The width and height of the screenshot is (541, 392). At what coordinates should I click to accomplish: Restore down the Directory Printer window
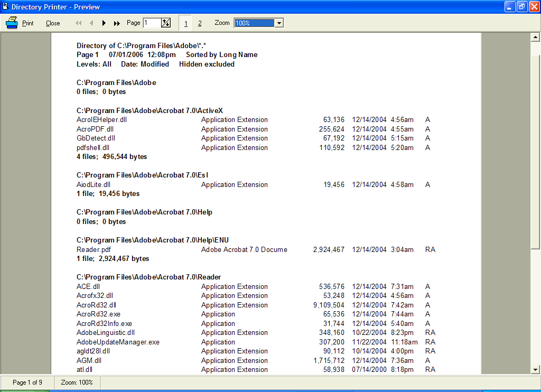tap(522, 6)
